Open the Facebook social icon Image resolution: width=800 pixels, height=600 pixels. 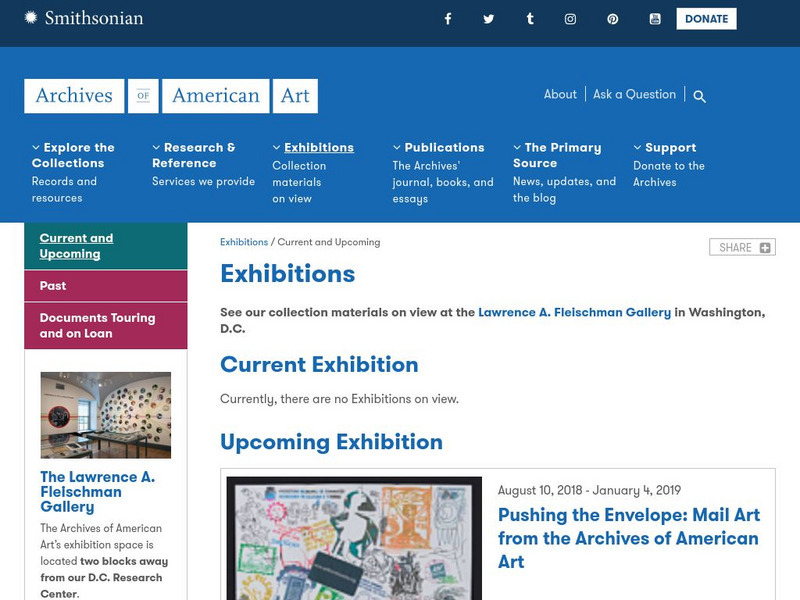point(448,18)
